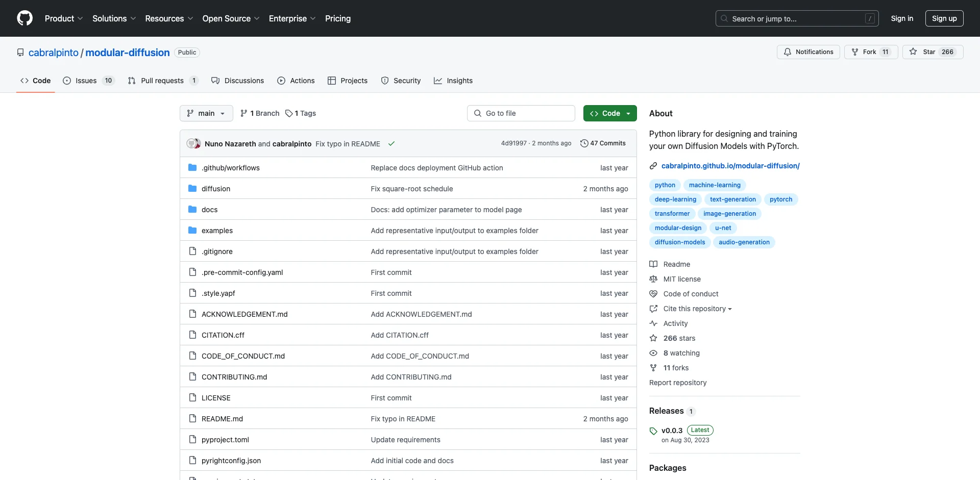Image resolution: width=980 pixels, height=480 pixels.
Task: Click the examples folder icon
Action: click(x=192, y=231)
